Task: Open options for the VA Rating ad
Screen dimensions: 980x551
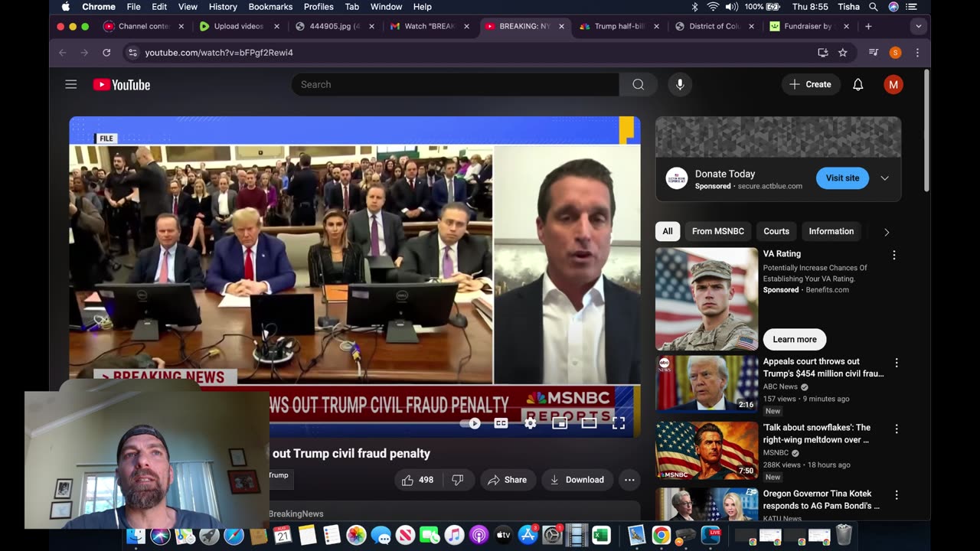Action: point(893,255)
